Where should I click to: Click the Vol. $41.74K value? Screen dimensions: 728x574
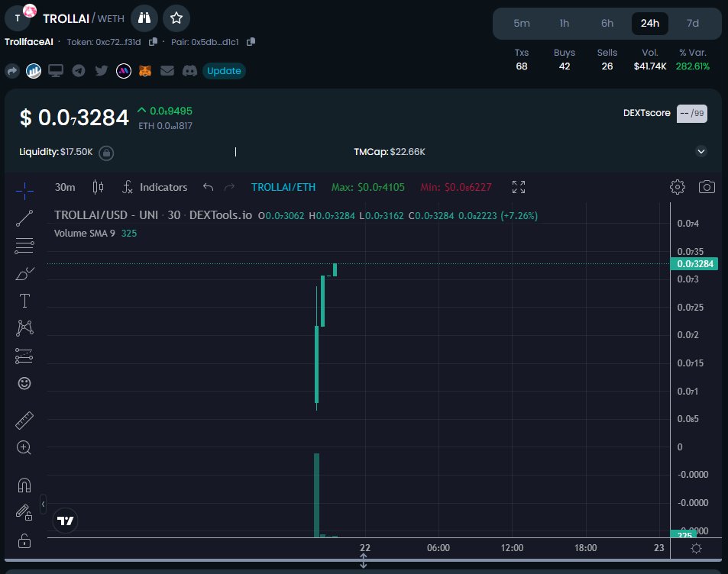pos(650,66)
